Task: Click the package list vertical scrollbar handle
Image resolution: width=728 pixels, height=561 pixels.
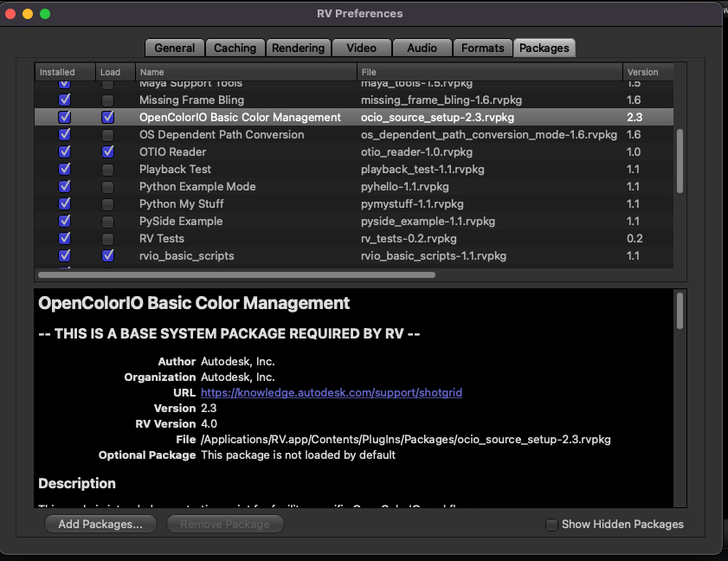Action: click(680, 161)
